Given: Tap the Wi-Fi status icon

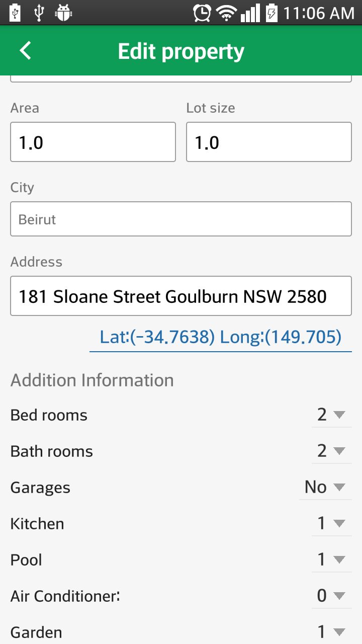Looking at the screenshot, I should (x=226, y=13).
